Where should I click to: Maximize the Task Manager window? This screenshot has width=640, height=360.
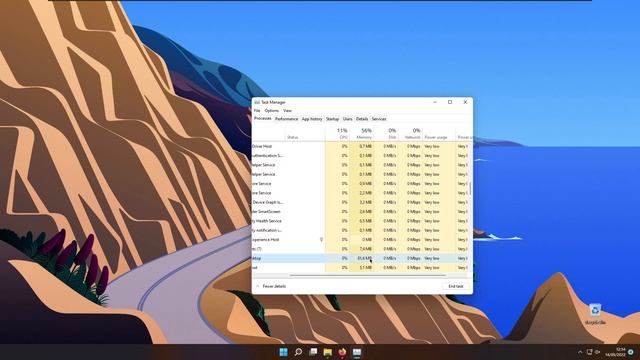click(450, 102)
